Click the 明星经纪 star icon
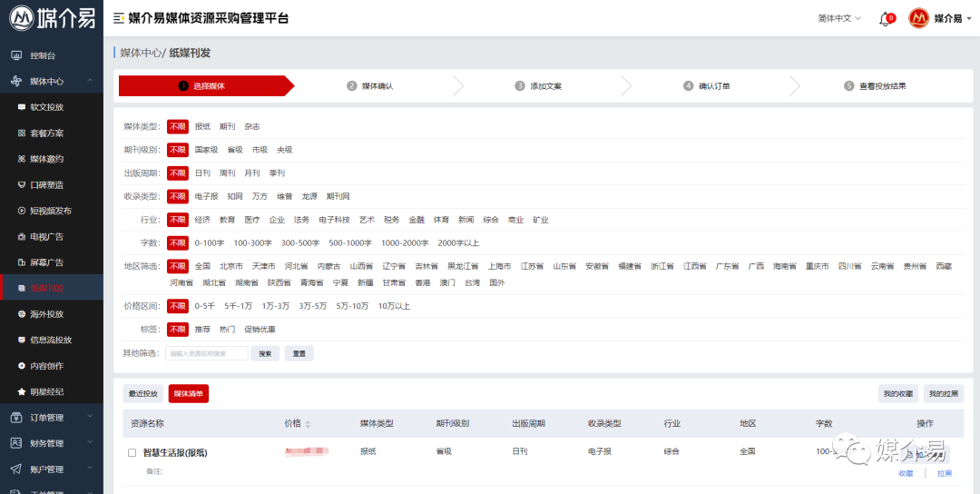 (x=22, y=391)
